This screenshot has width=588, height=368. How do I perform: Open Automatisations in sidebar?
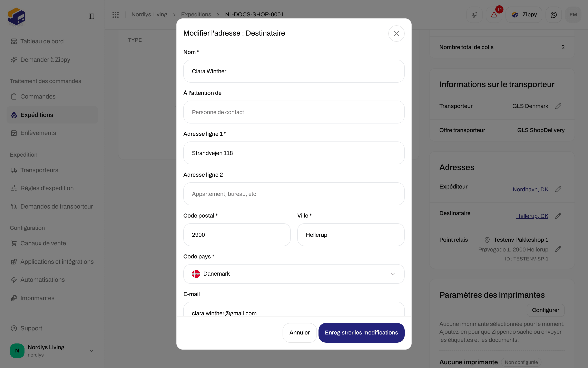click(x=52, y=280)
